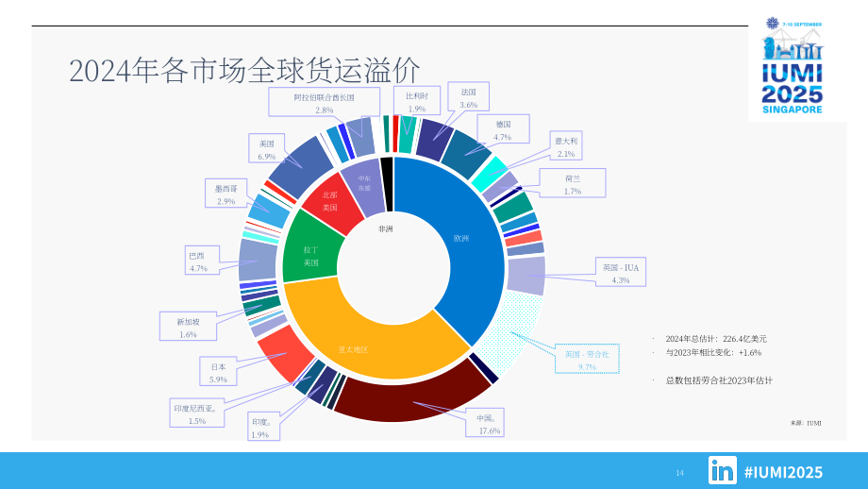
Task: Click the 荷兰 1.7% data label
Action: [573, 183]
